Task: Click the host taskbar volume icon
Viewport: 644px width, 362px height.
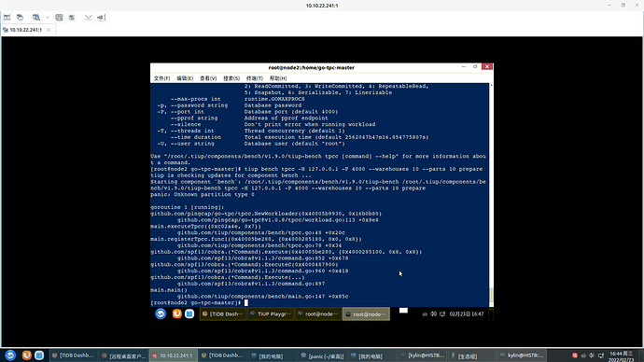Action: point(592,355)
